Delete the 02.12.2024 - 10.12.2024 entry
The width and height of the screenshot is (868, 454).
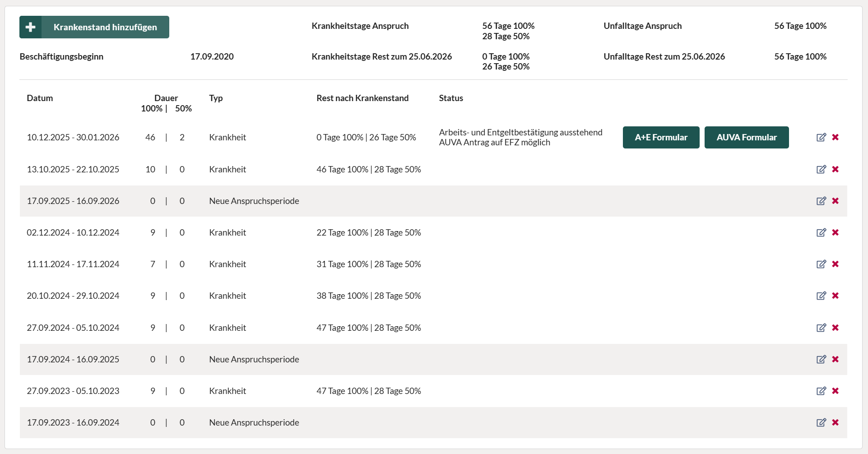tap(836, 232)
